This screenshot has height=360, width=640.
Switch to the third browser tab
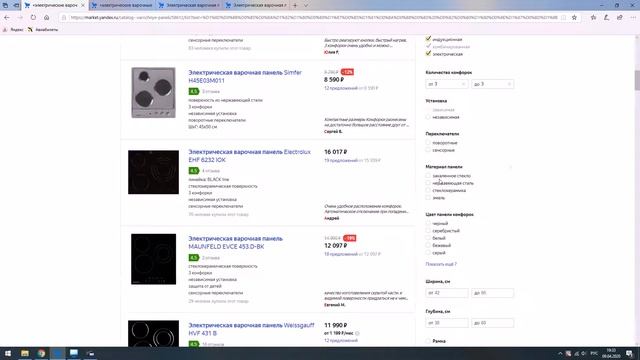[x=189, y=5]
